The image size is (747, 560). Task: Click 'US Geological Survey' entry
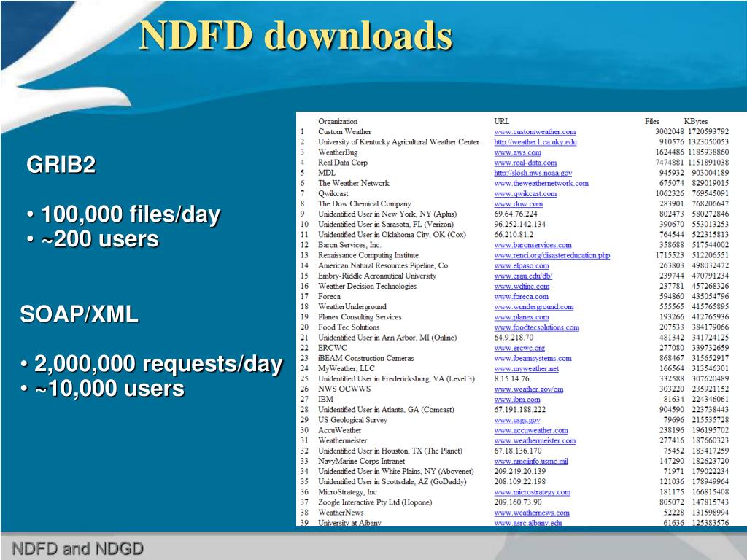pyautogui.click(x=352, y=420)
